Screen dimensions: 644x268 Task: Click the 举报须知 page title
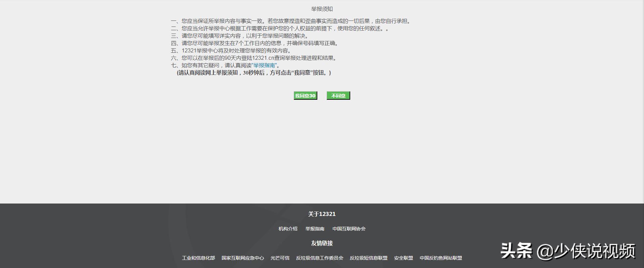[322, 9]
